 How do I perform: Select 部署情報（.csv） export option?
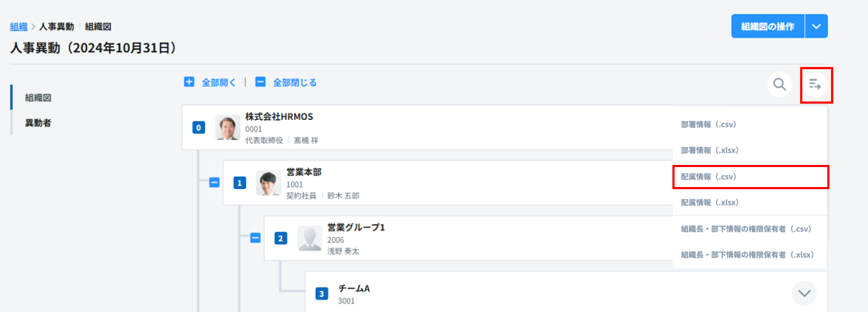(x=709, y=124)
